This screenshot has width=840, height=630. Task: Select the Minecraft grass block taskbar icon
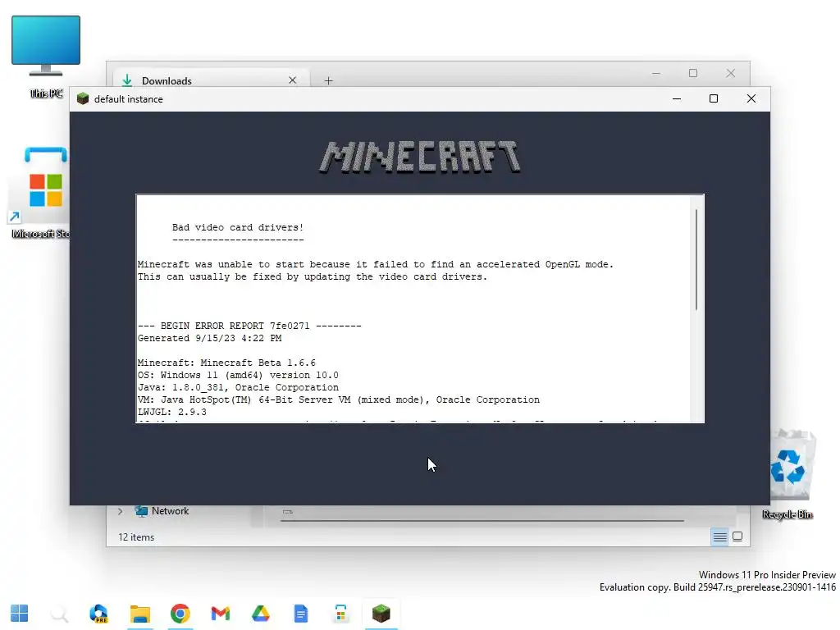coord(381,614)
